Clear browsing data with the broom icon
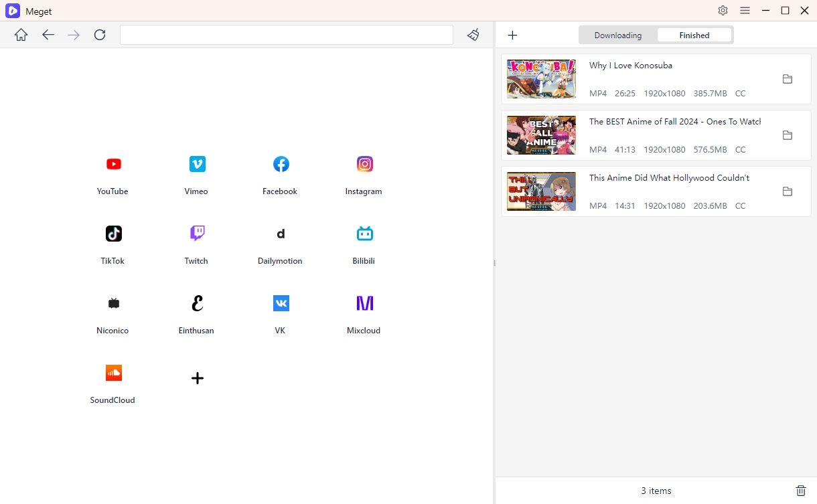817x504 pixels. point(473,35)
